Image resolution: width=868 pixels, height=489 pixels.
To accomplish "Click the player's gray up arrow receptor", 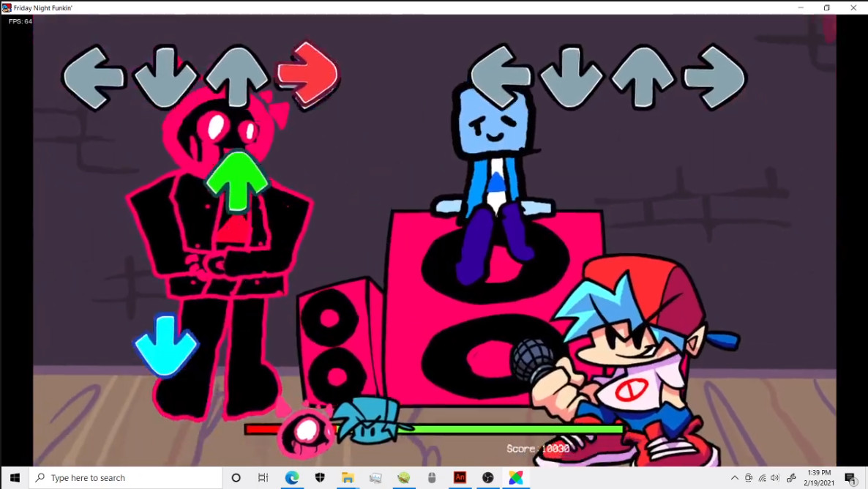I will [x=643, y=76].
